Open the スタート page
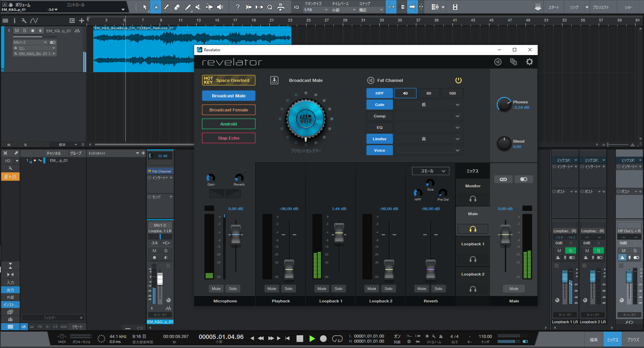The height and width of the screenshot is (348, 644). 553,7
